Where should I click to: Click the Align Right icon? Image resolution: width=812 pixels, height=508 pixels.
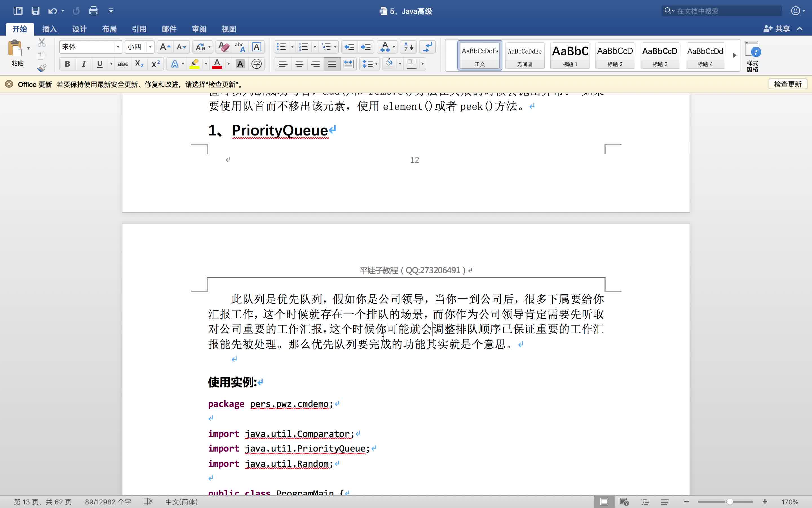click(x=315, y=64)
